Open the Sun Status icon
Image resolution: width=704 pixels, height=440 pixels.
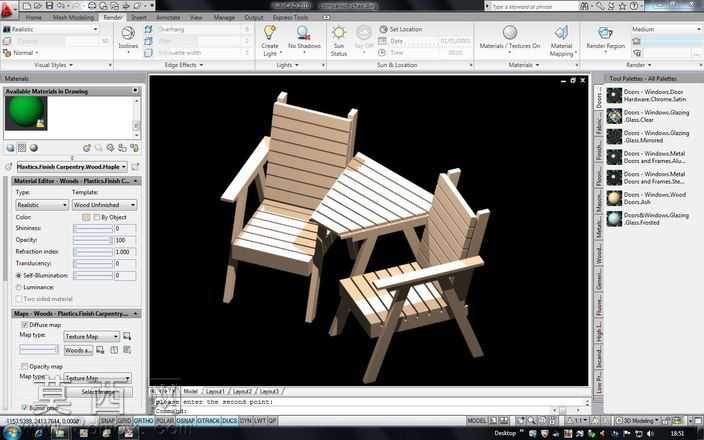point(339,33)
